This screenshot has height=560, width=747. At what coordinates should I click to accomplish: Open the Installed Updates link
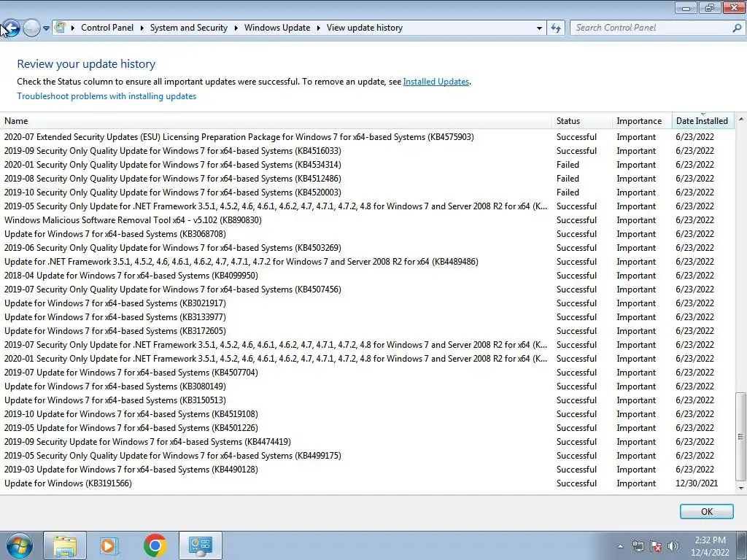tap(436, 82)
